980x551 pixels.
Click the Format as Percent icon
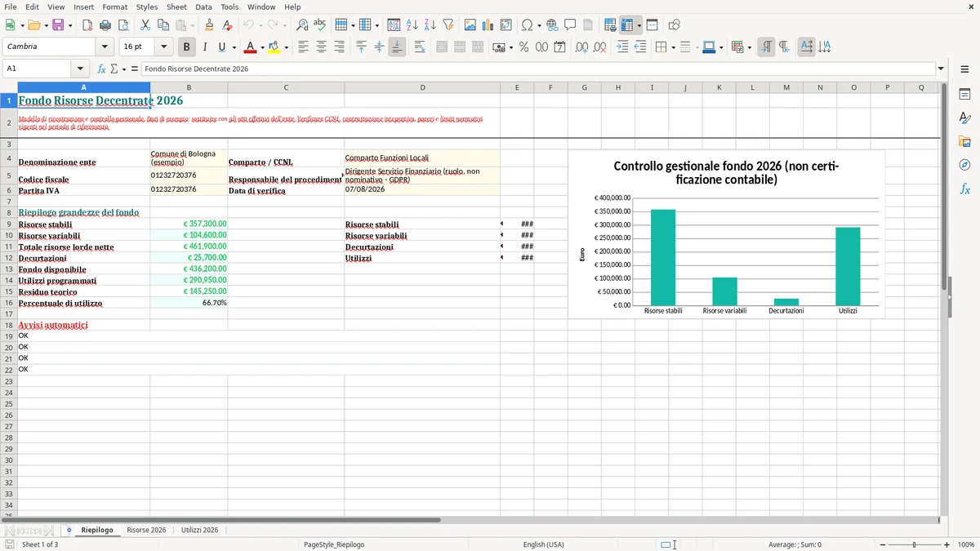coord(524,47)
